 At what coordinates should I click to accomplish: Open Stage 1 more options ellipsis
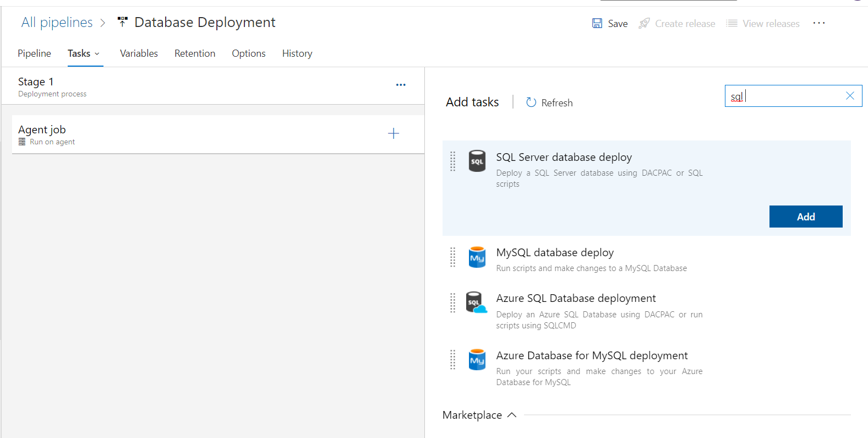401,85
